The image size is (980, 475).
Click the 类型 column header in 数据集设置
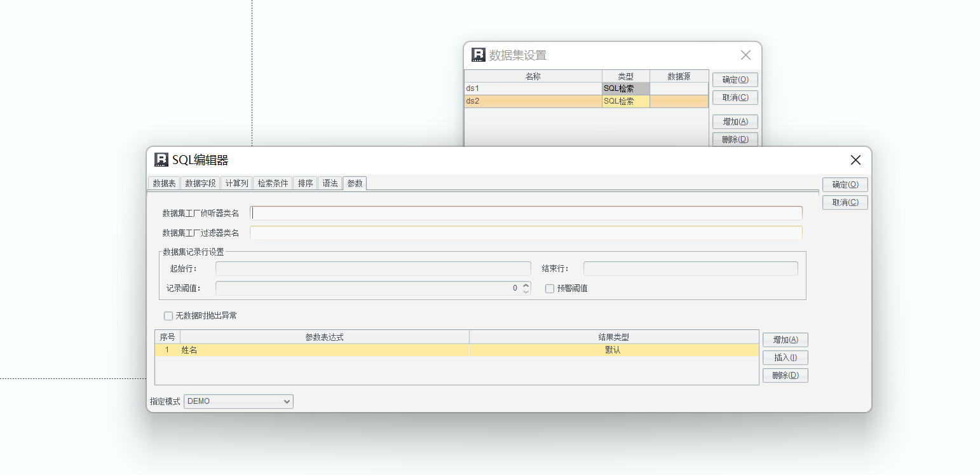626,76
